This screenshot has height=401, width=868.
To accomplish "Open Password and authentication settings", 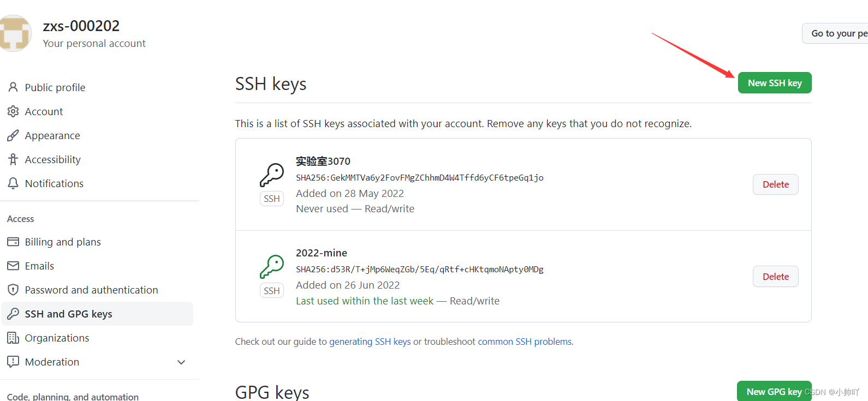I will pyautogui.click(x=91, y=290).
